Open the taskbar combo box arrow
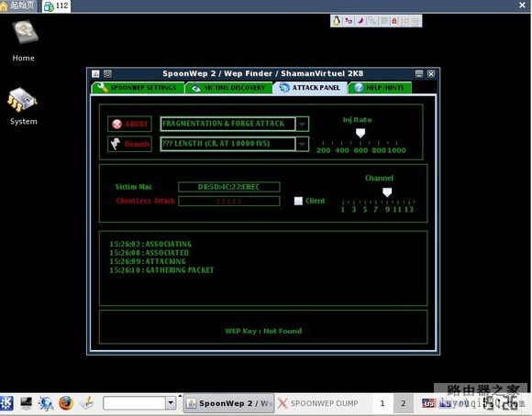The image size is (532, 416). [171, 403]
